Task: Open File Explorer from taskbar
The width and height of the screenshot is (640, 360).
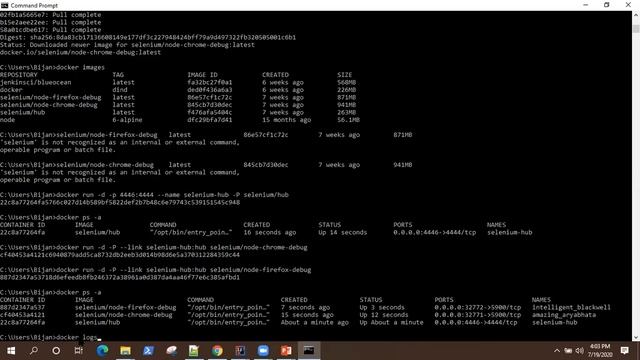Action: click(125, 351)
